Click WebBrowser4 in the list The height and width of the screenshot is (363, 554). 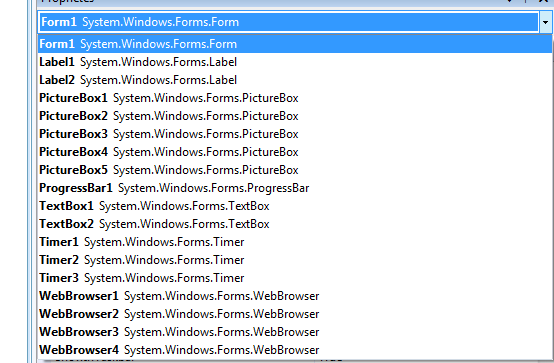[295, 350]
